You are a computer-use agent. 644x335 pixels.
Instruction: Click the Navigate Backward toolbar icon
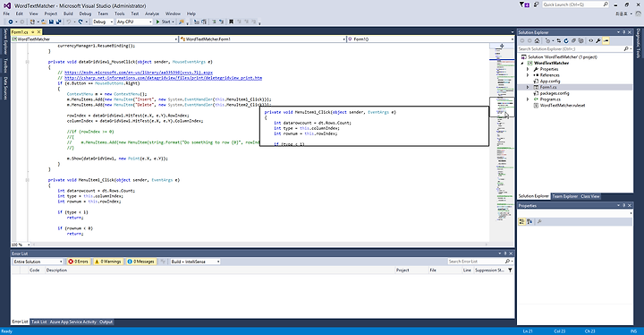coord(10,21)
